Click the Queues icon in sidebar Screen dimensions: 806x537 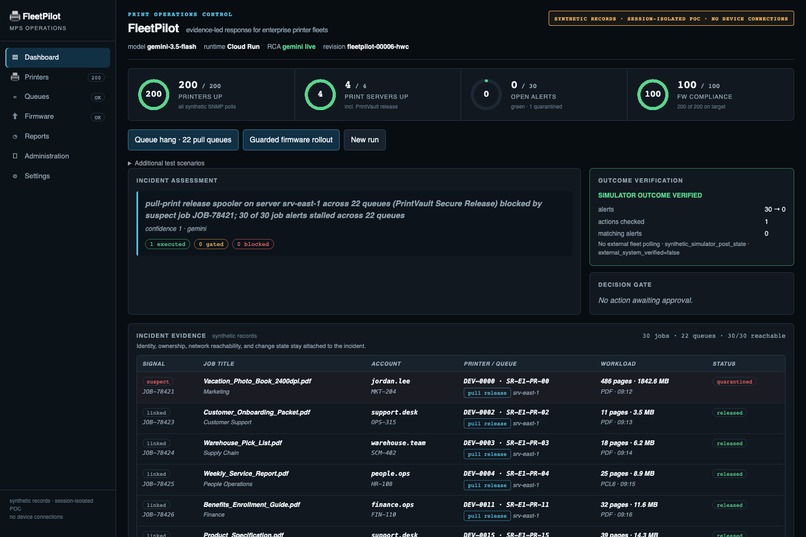tap(15, 97)
